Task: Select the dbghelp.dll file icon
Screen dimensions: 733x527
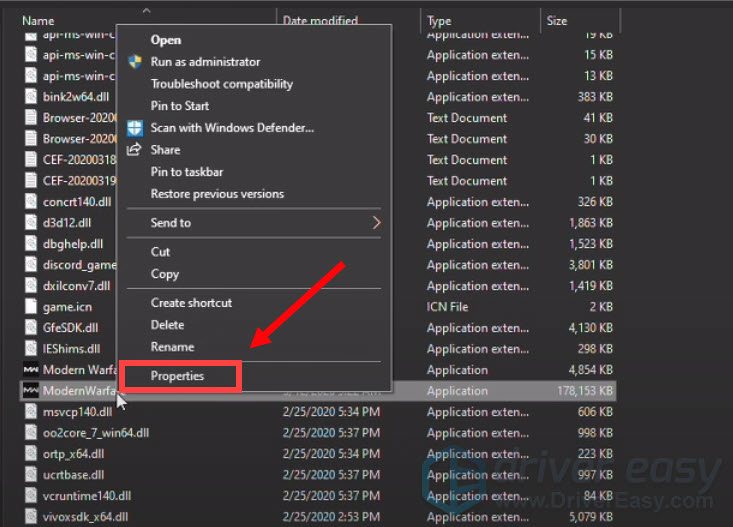Action: pos(31,244)
